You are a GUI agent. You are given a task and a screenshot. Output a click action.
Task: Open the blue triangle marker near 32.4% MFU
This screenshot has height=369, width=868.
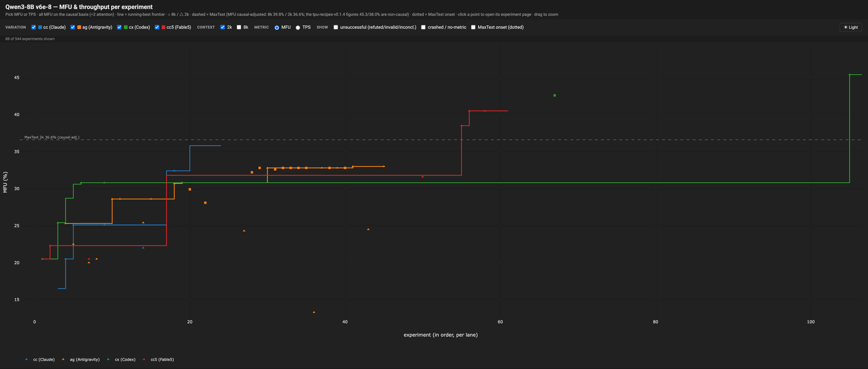[174, 171]
